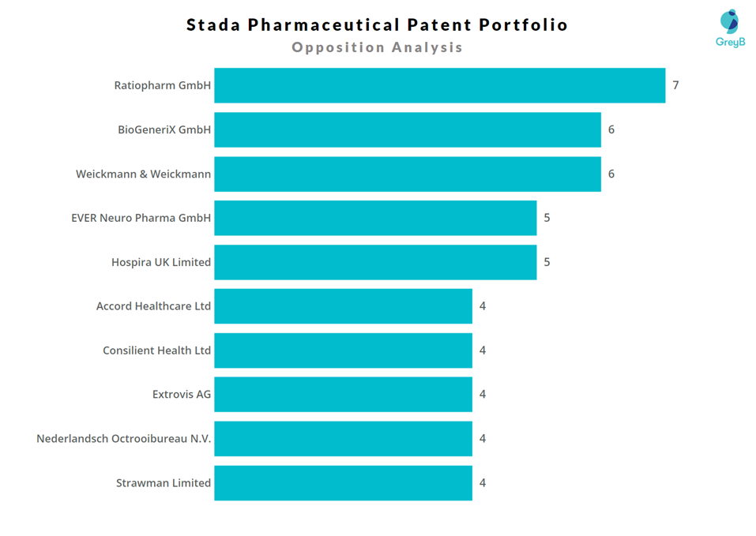Click the Nederlandsch Octrooibureau N.V. bar
This screenshot has height=536, width=756.
click(343, 439)
